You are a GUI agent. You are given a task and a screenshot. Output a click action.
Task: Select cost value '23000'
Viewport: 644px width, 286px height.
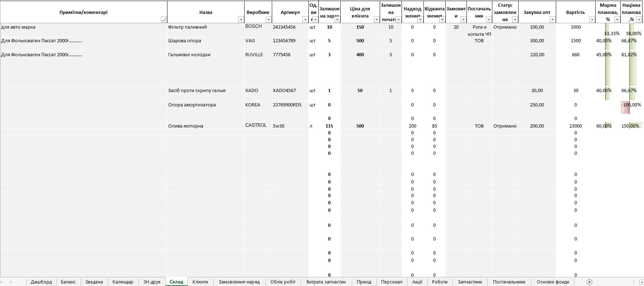(576, 126)
